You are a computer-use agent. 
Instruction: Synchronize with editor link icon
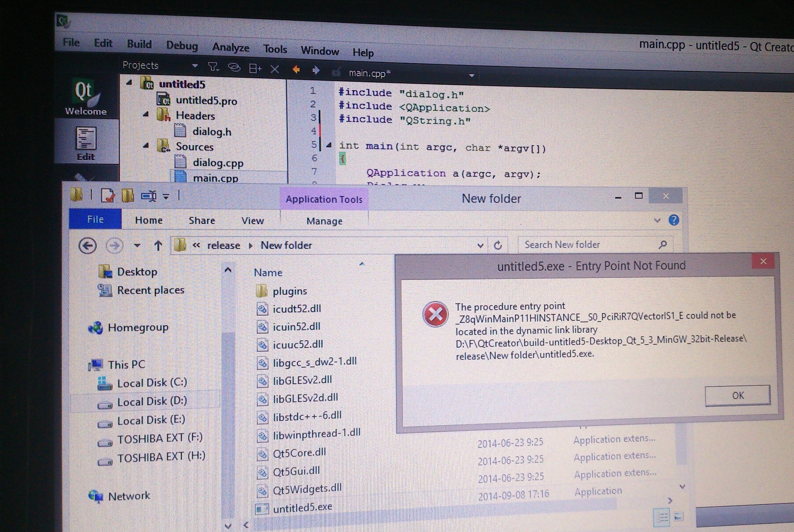click(x=234, y=67)
